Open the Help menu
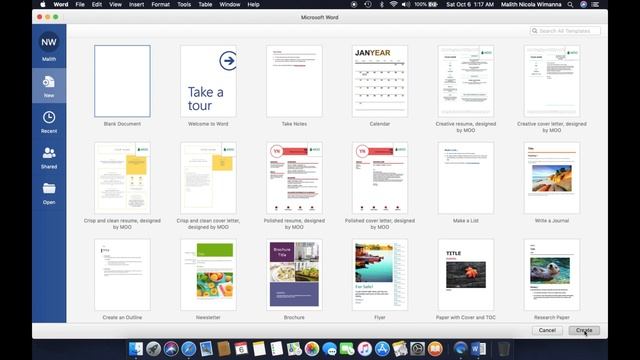The width and height of the screenshot is (640, 360). [253, 4]
